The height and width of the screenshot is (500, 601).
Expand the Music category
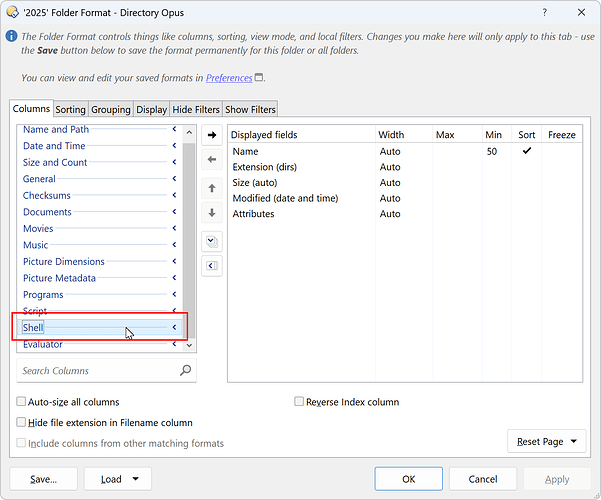pyautogui.click(x=174, y=245)
